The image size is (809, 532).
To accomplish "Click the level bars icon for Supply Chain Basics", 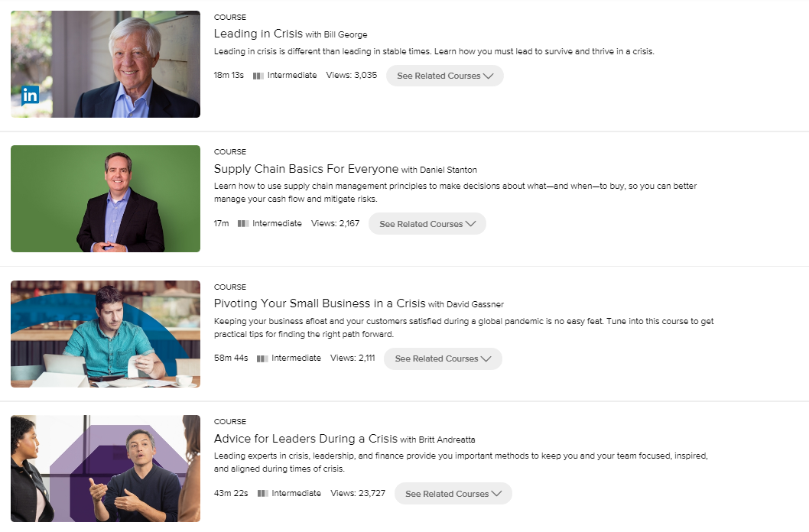I will (243, 224).
